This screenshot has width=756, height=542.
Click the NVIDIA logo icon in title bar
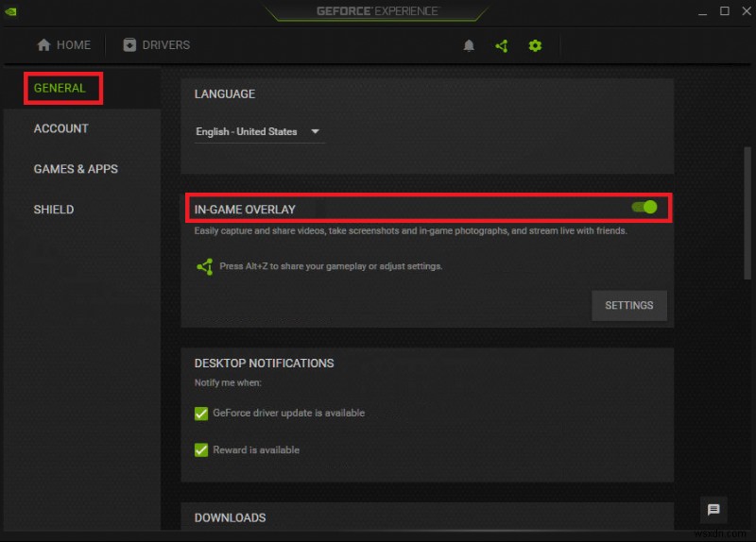click(x=10, y=11)
